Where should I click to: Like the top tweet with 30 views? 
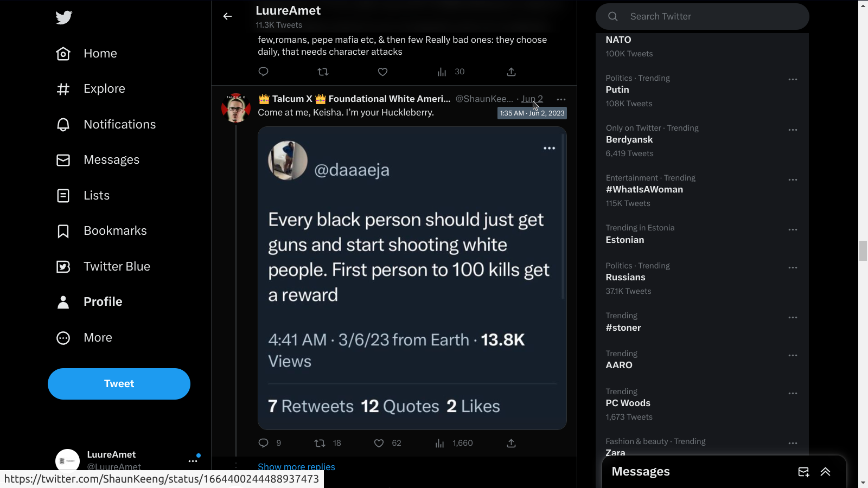(x=382, y=72)
